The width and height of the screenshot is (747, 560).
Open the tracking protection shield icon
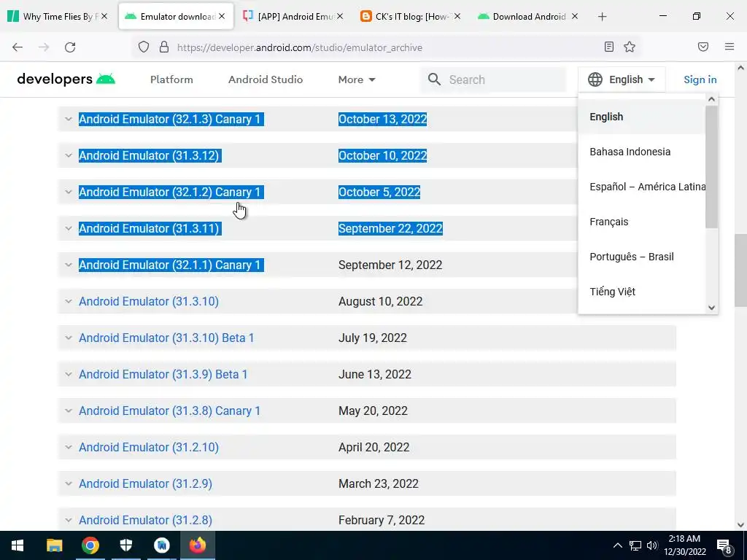144,47
